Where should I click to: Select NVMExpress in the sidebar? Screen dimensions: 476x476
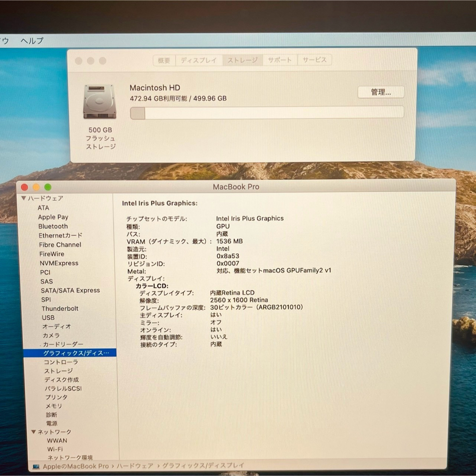[x=59, y=263]
